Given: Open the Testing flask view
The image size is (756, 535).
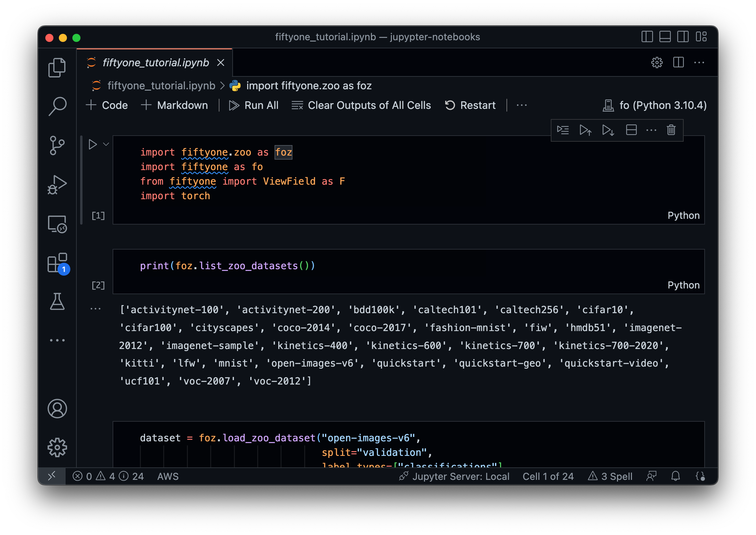Looking at the screenshot, I should click(57, 301).
